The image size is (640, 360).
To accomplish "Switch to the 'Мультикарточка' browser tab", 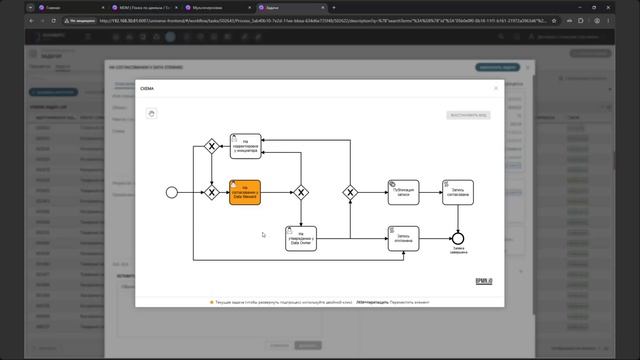I will 218,7.
